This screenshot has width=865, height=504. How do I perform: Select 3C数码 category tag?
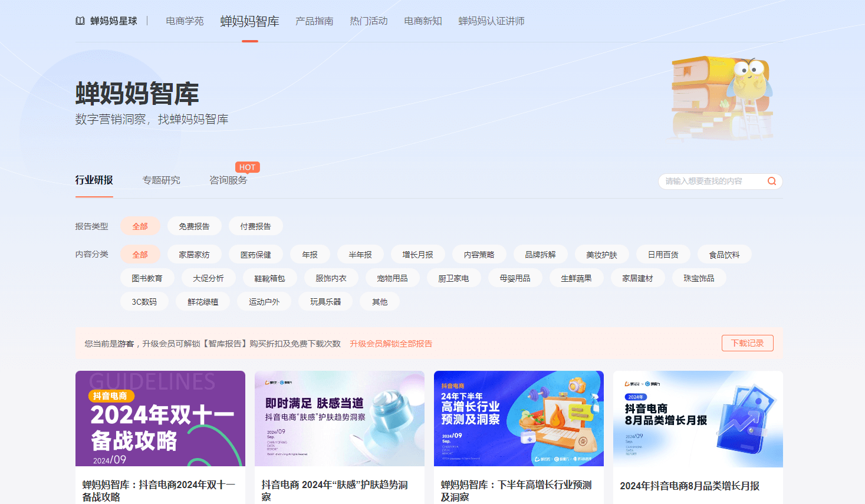144,302
